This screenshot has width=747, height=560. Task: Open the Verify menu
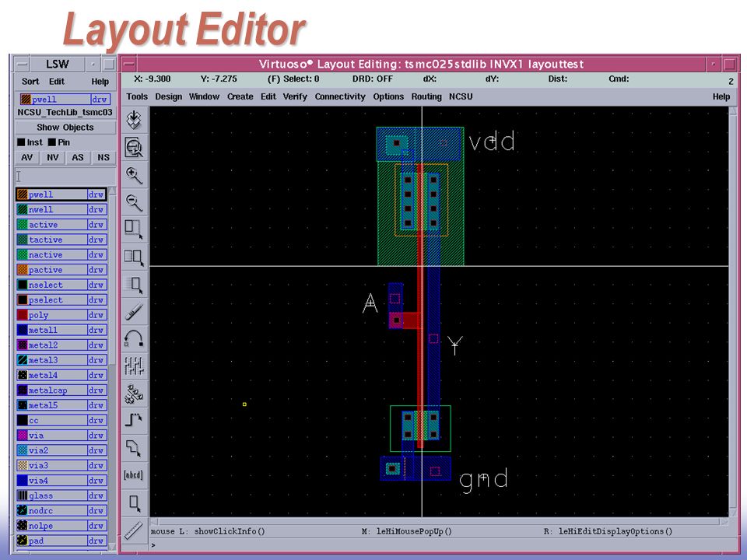(x=295, y=96)
